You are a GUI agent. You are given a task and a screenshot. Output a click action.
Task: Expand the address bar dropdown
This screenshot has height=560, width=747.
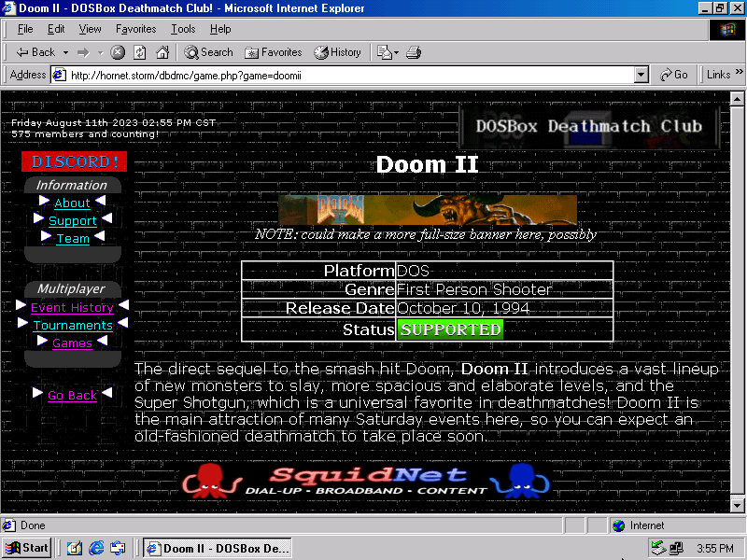pos(641,75)
